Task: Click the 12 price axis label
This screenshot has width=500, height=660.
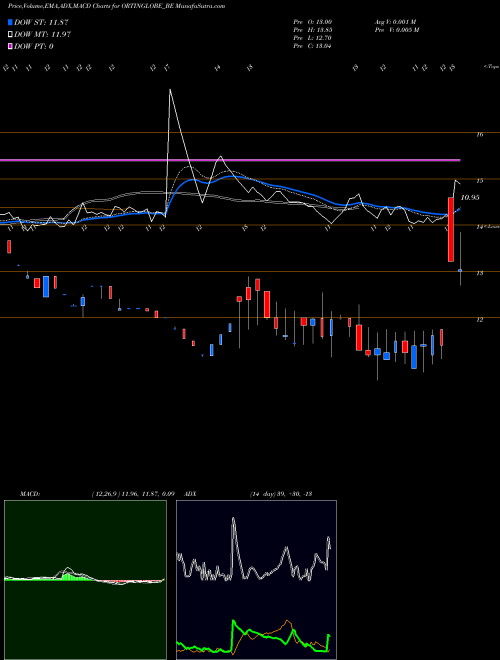Action: pos(479,319)
